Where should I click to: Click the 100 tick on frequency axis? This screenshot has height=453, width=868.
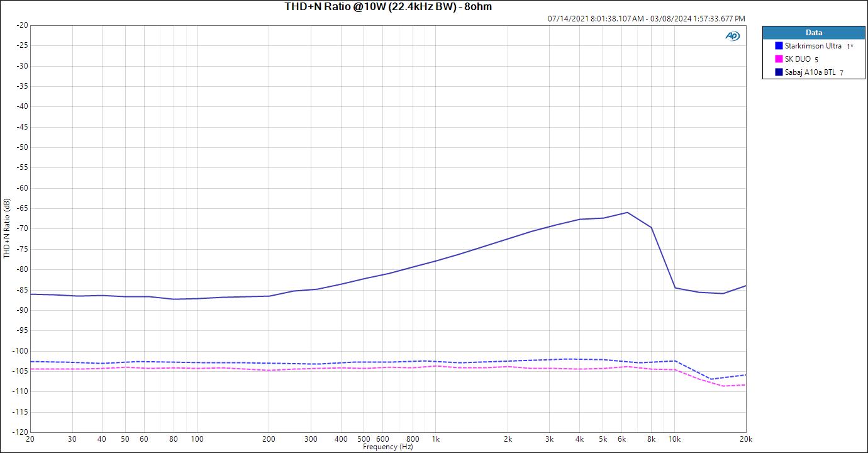(x=197, y=439)
